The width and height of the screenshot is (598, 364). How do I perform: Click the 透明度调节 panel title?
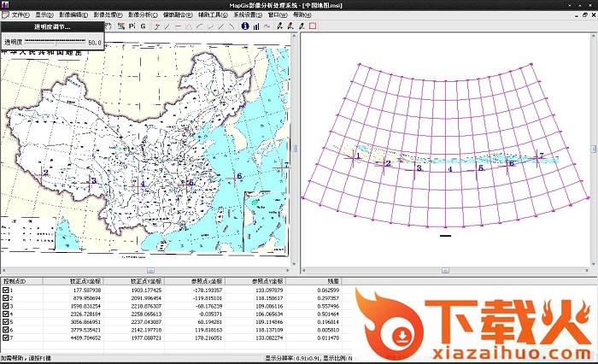(x=52, y=26)
